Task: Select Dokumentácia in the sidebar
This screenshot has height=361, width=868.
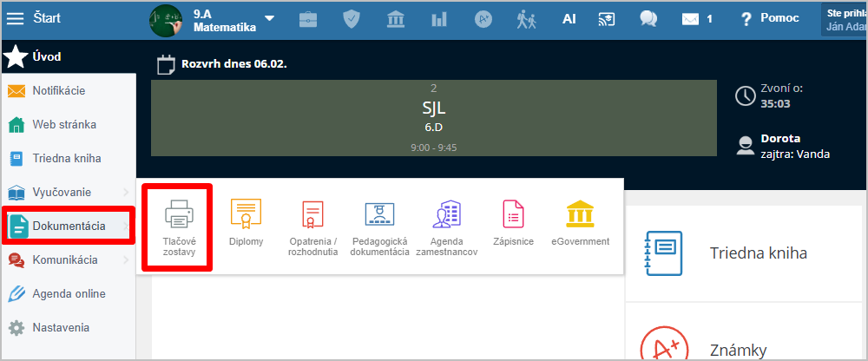Action: tap(69, 226)
